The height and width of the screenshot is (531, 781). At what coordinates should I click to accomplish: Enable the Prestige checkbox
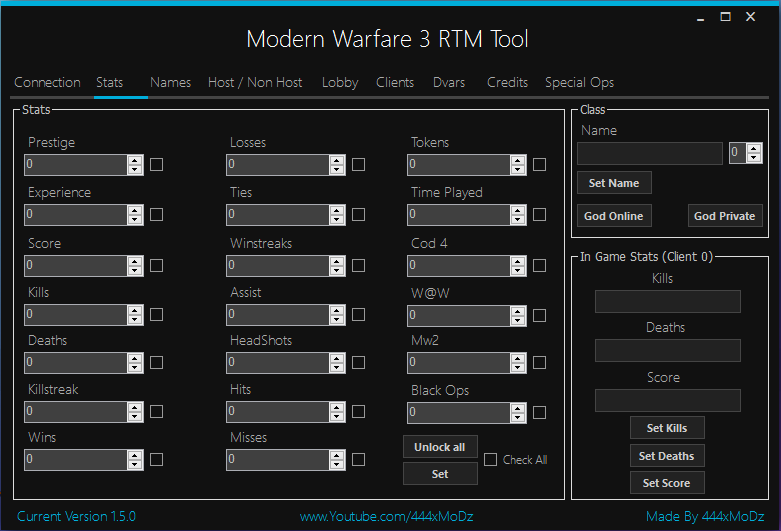coord(156,164)
